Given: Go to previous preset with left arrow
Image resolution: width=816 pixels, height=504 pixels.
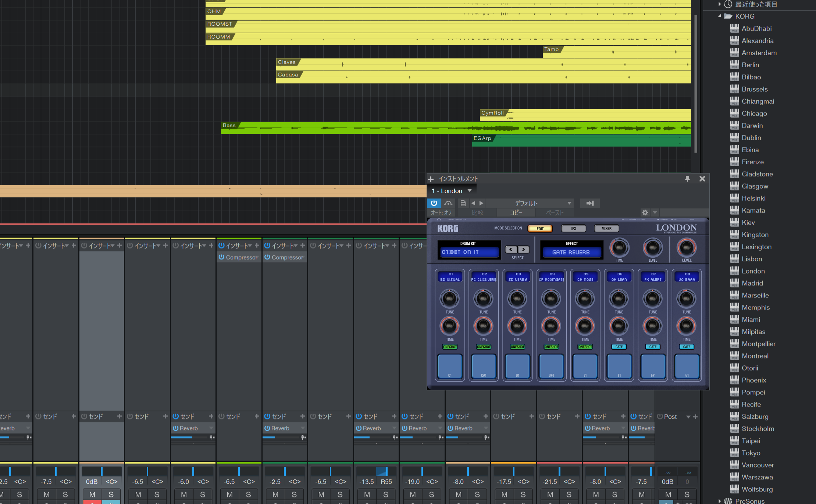Looking at the screenshot, I should point(473,203).
